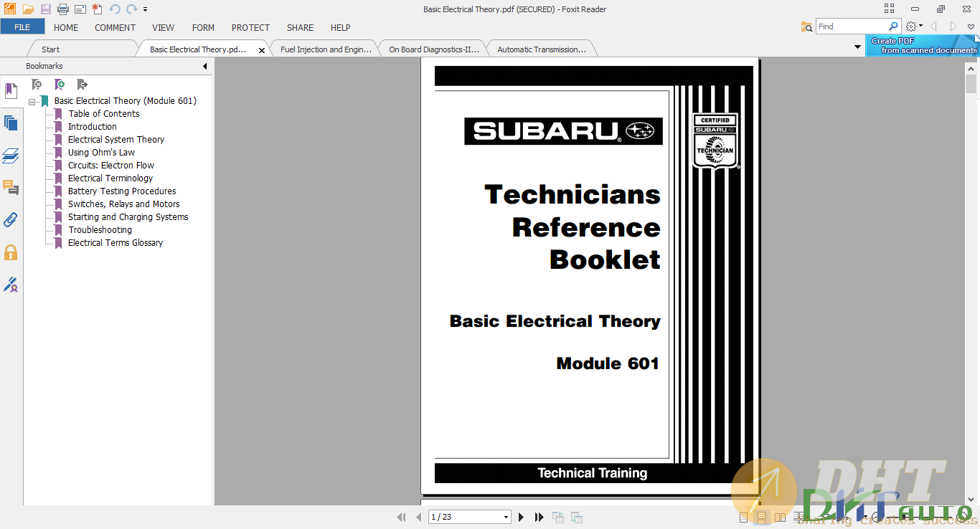Viewport: 980px width, 529px height.
Task: Open the Attachments paperclip panel icon
Action: tap(11, 220)
